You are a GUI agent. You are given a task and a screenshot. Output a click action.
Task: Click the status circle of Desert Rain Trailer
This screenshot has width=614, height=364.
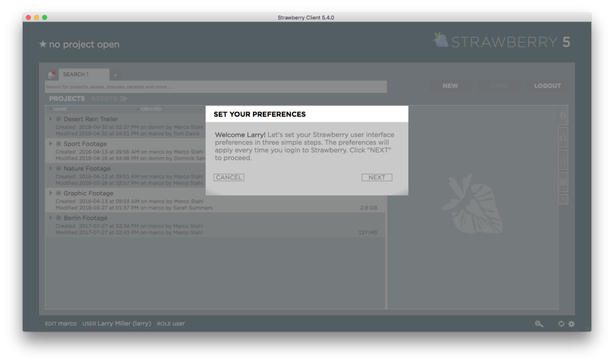point(59,119)
